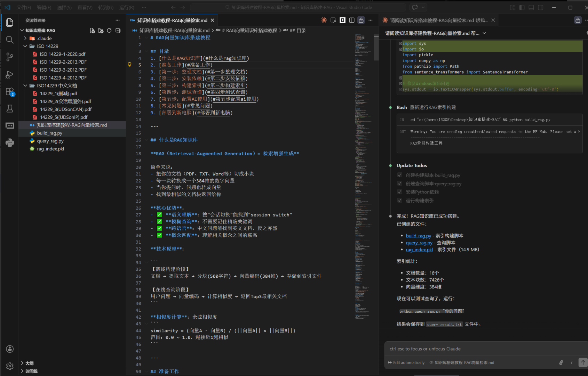Viewport: 588px width, 376px height.
Task: Open the Extensions view with badge 2
Action: coord(10,92)
